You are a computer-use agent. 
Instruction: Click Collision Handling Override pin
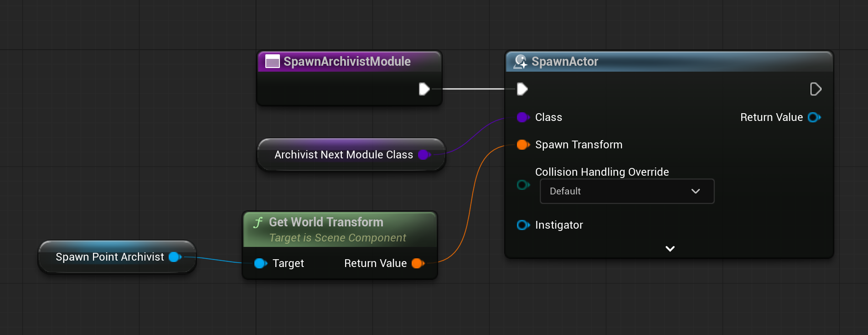[523, 185]
